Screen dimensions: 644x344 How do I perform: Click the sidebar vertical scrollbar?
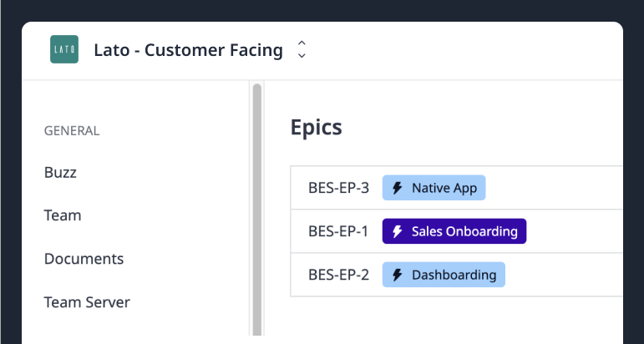[257, 209]
